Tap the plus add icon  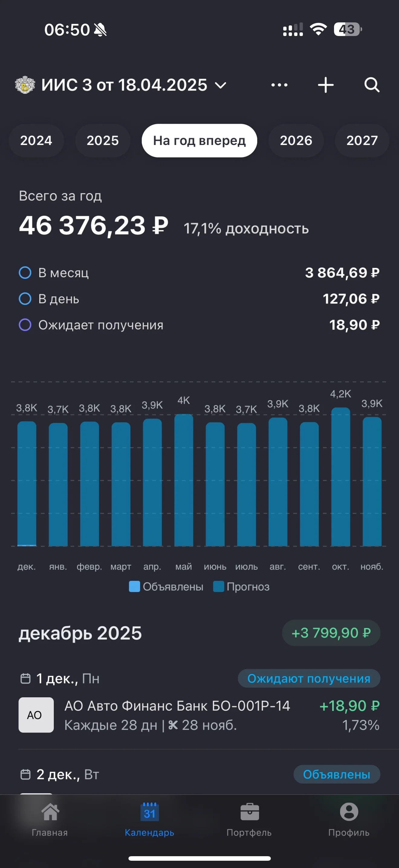click(326, 85)
